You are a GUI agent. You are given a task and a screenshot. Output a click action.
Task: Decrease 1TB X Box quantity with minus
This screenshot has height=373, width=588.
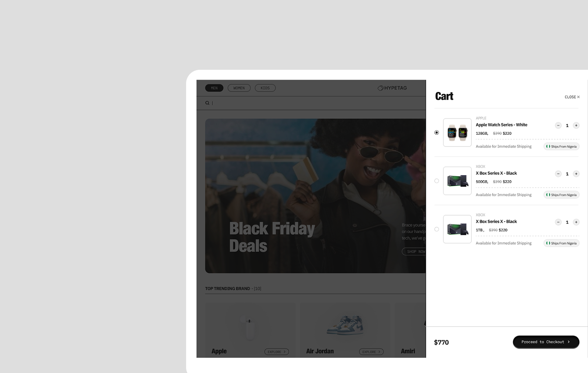[558, 222]
